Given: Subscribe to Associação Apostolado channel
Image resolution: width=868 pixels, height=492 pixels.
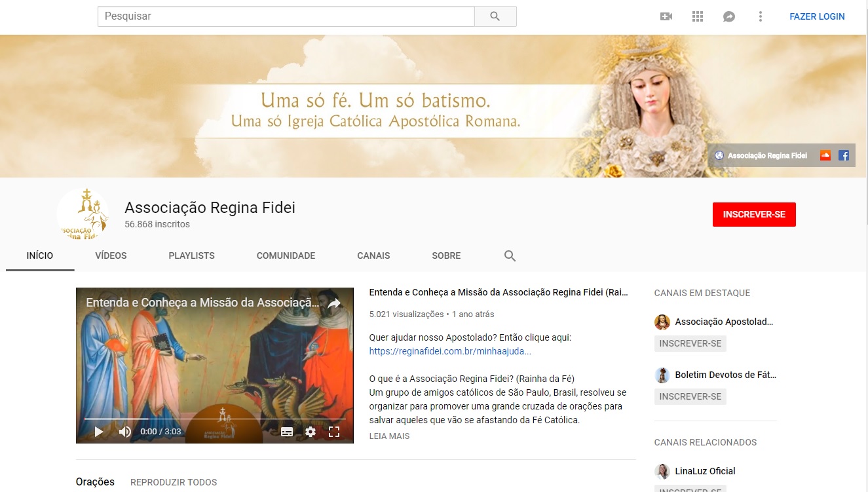Looking at the screenshot, I should pos(690,343).
